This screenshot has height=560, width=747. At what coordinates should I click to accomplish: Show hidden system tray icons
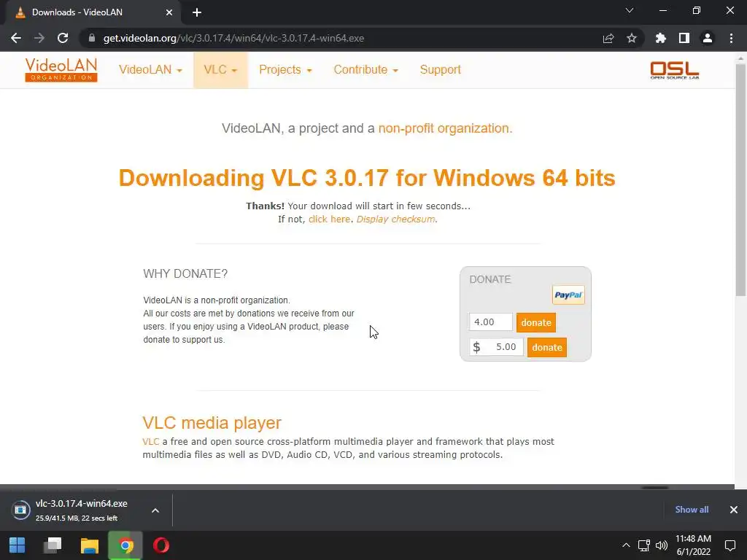tap(626, 545)
